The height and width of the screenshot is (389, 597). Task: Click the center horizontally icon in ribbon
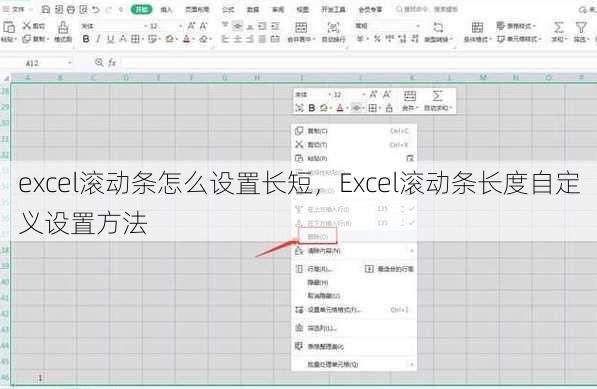coord(237,39)
